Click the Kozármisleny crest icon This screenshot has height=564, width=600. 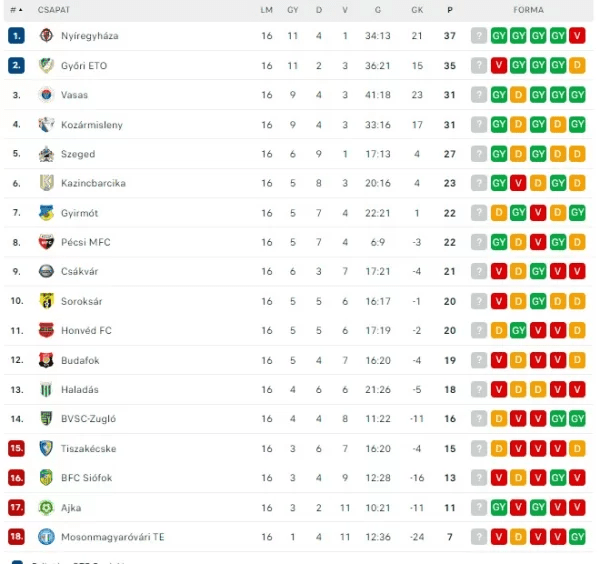coord(46,124)
